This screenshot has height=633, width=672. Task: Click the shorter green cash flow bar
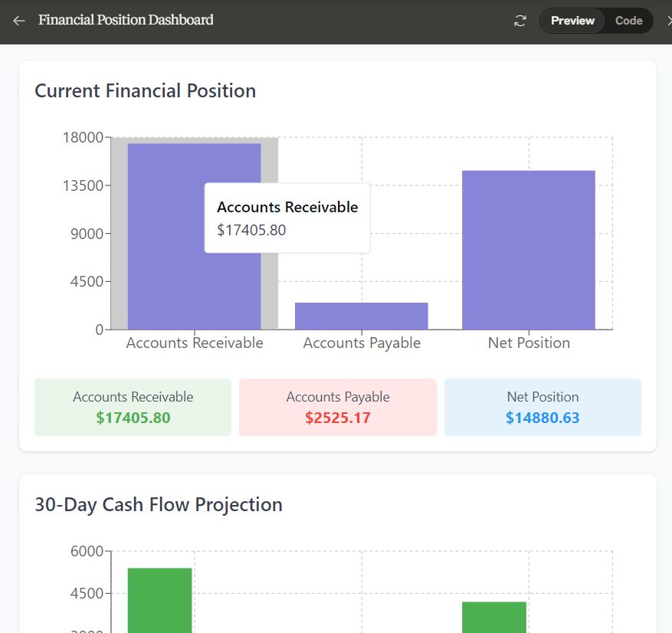coord(493,617)
